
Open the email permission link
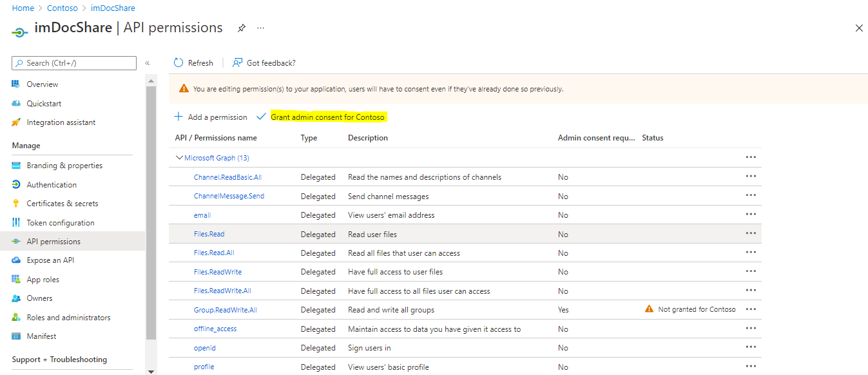tap(202, 215)
